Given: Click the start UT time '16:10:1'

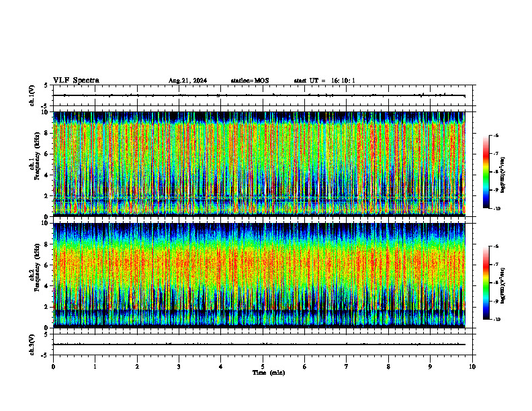Looking at the screenshot, I should 343,81.
